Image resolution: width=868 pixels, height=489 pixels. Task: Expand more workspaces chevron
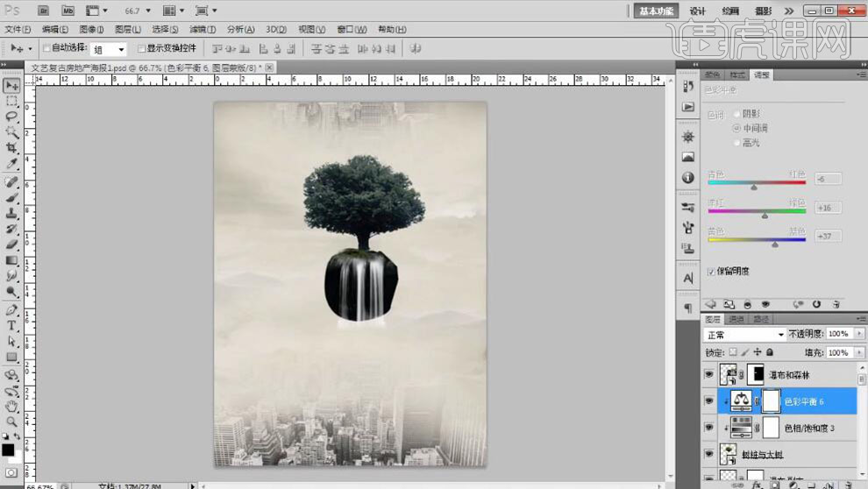click(789, 11)
